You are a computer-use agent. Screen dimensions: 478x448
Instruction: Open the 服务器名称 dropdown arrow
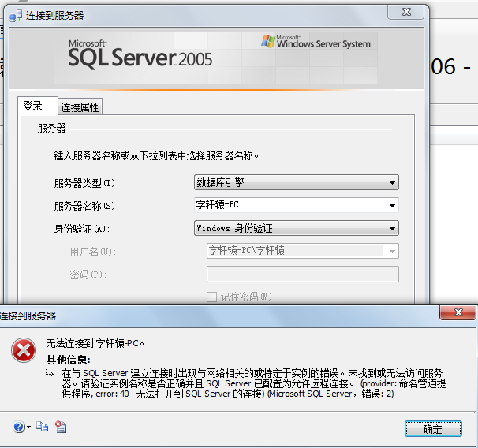[392, 205]
